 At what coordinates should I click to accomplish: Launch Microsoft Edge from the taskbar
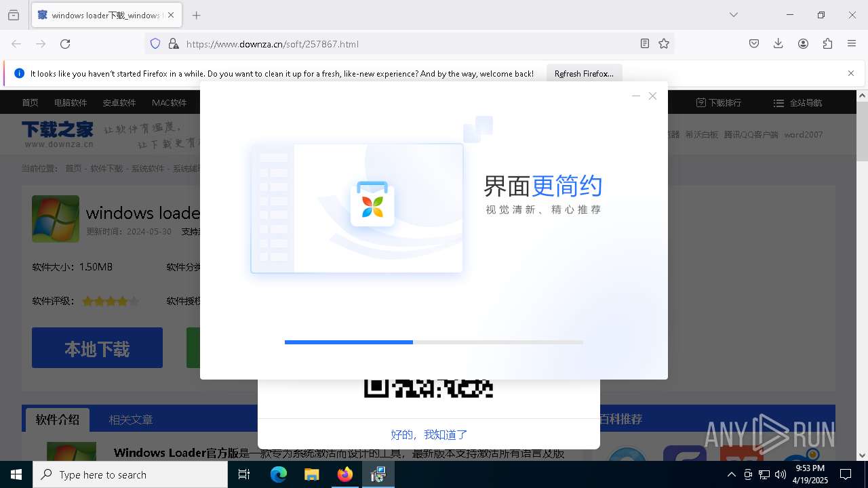[x=279, y=474]
